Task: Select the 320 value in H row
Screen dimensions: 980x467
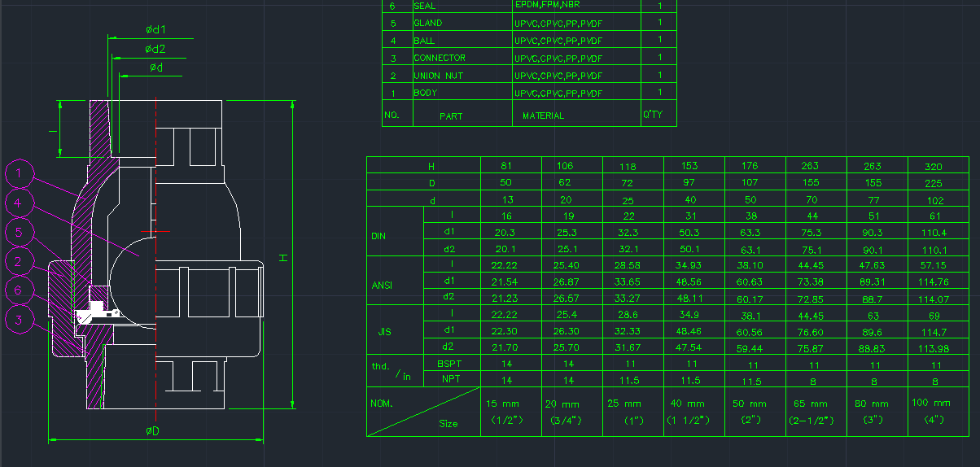Action: pos(934,166)
